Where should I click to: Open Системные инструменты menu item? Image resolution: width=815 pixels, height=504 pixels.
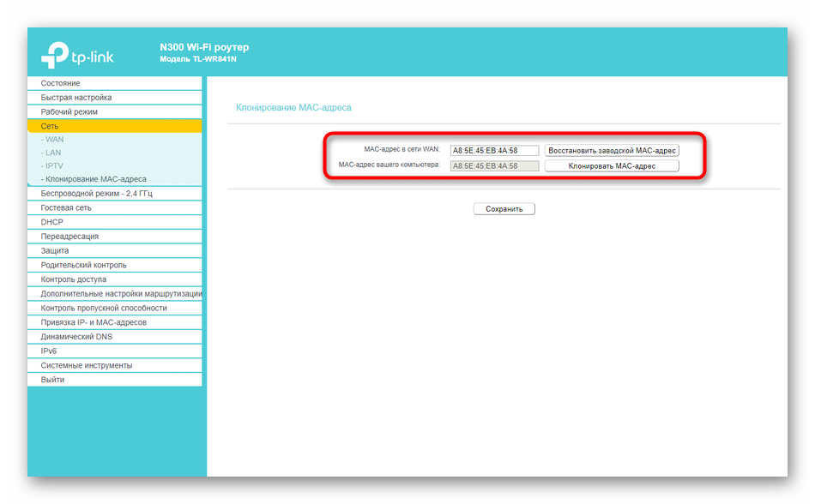114,365
